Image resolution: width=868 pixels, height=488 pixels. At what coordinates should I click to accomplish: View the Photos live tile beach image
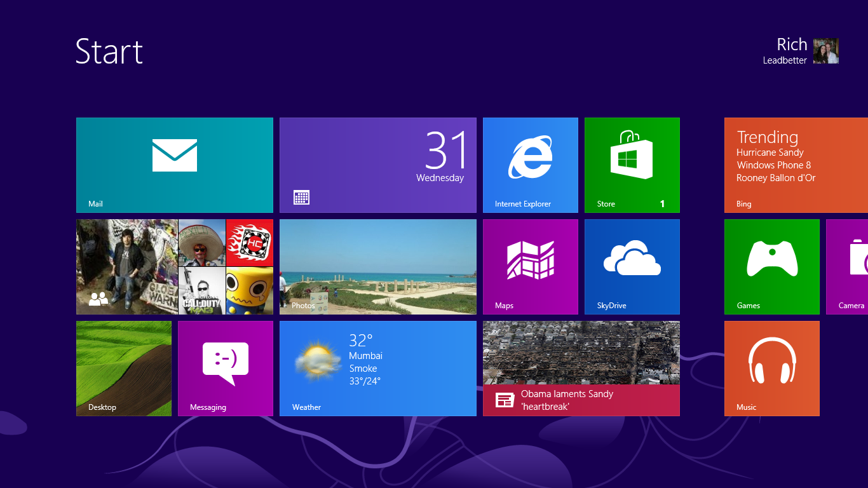[x=377, y=266]
